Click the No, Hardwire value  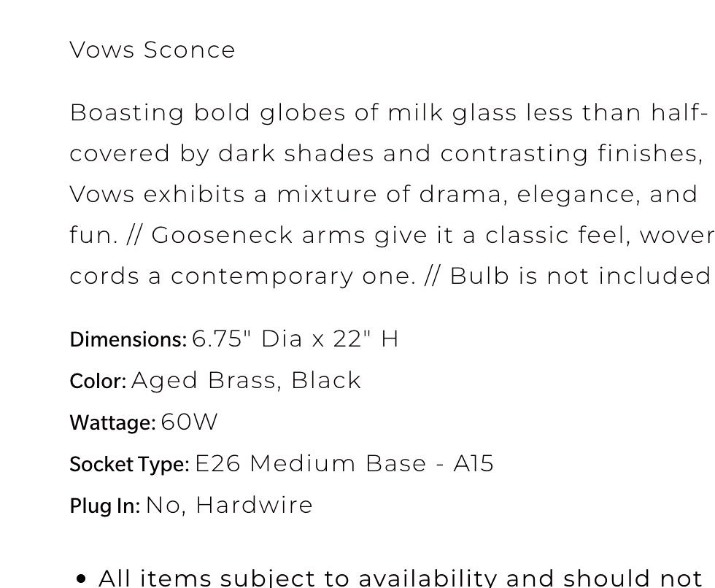pos(229,506)
